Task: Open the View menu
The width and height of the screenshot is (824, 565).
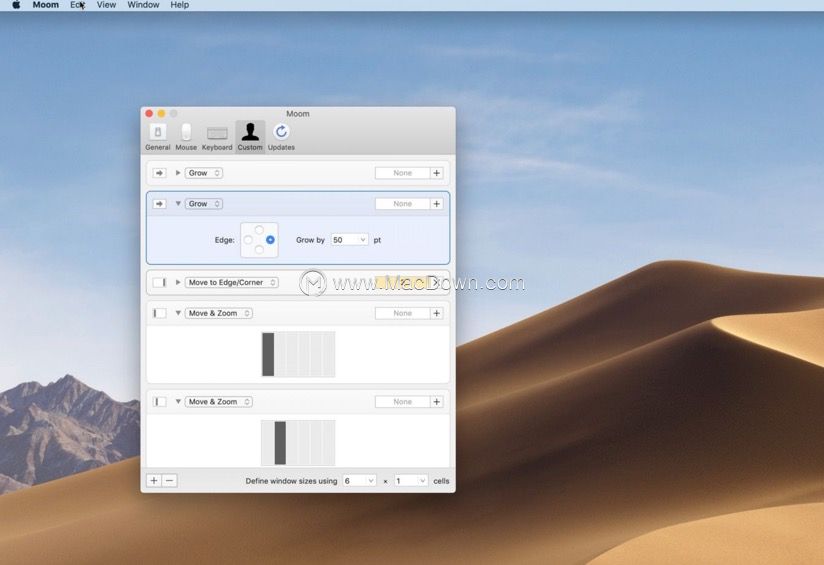Action: point(106,5)
